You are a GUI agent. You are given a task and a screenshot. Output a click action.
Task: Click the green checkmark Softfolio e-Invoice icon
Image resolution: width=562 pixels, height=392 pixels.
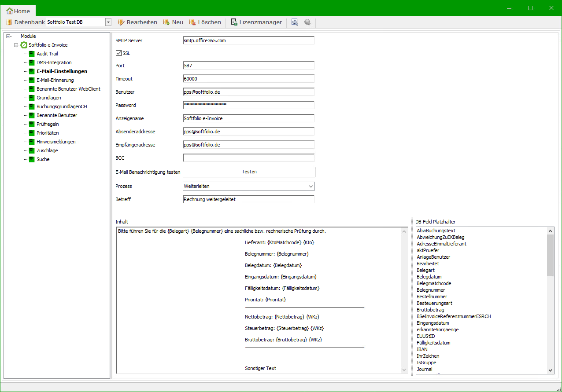[x=24, y=45]
